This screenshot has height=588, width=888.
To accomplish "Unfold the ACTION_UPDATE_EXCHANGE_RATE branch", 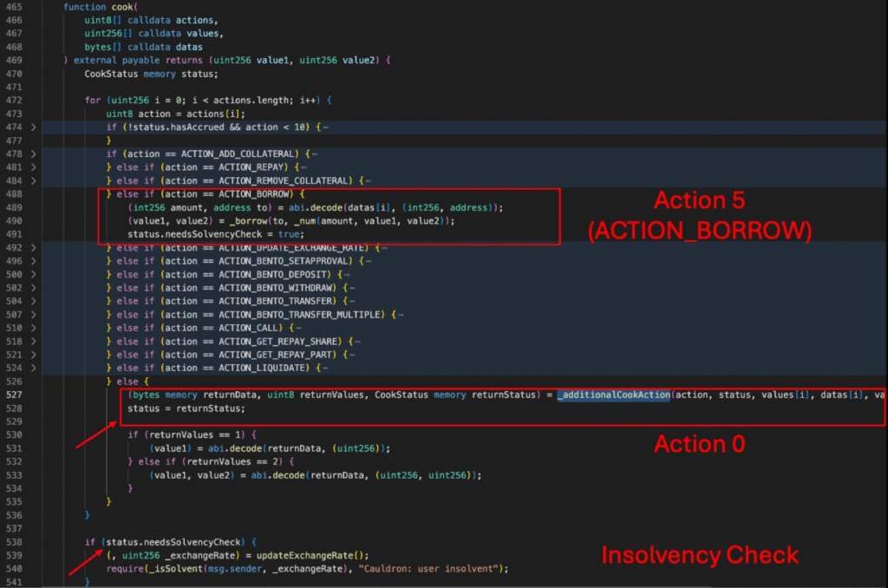I will click(34, 248).
